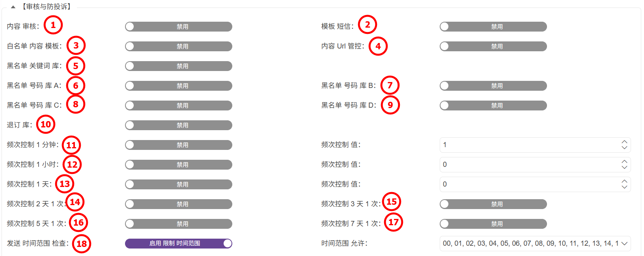This screenshot has width=644, height=256.
Task: Increase the 1 分钟 频次控制 值 stepper
Action: click(624, 142)
